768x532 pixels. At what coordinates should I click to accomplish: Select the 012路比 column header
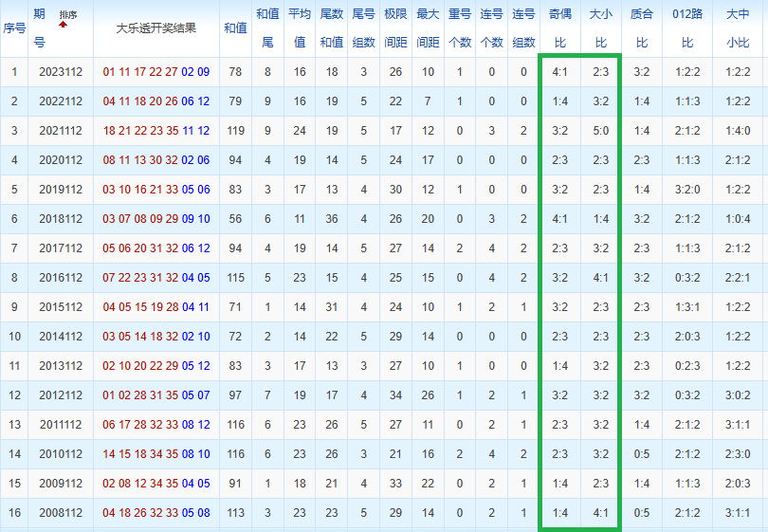688,28
